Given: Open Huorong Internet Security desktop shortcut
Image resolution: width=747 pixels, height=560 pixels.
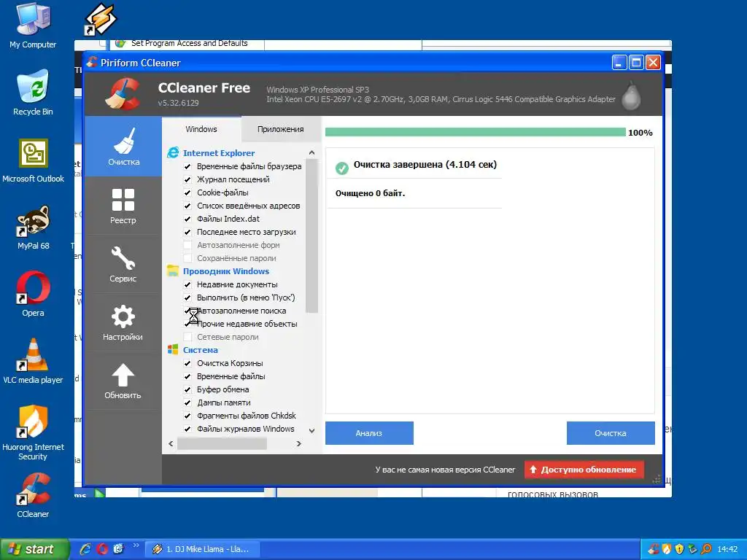Looking at the screenshot, I should 33,432.
